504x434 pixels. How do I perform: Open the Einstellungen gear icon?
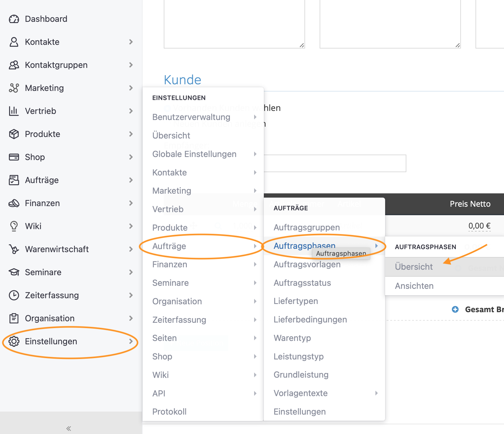[x=14, y=341]
